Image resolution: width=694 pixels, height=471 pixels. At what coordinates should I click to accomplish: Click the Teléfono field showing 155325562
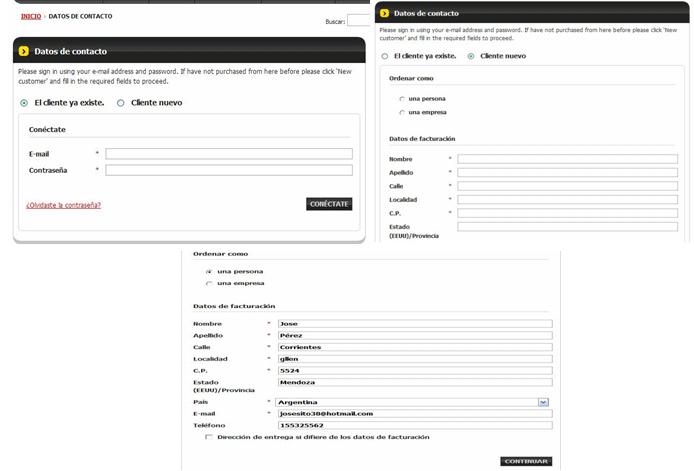click(x=414, y=425)
